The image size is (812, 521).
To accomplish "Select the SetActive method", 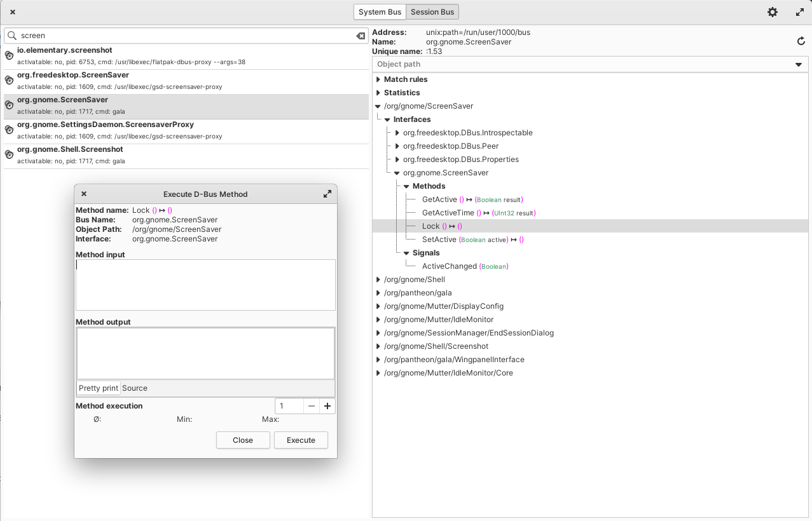I will [473, 240].
